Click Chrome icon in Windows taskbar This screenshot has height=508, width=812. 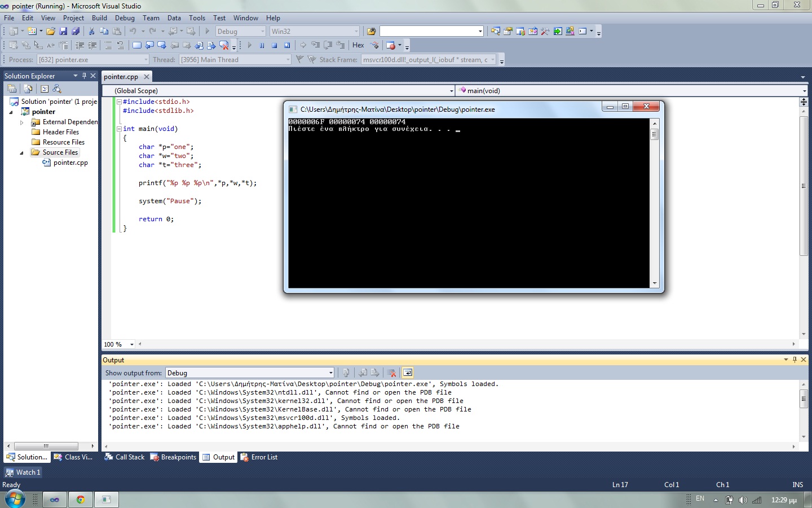81,500
